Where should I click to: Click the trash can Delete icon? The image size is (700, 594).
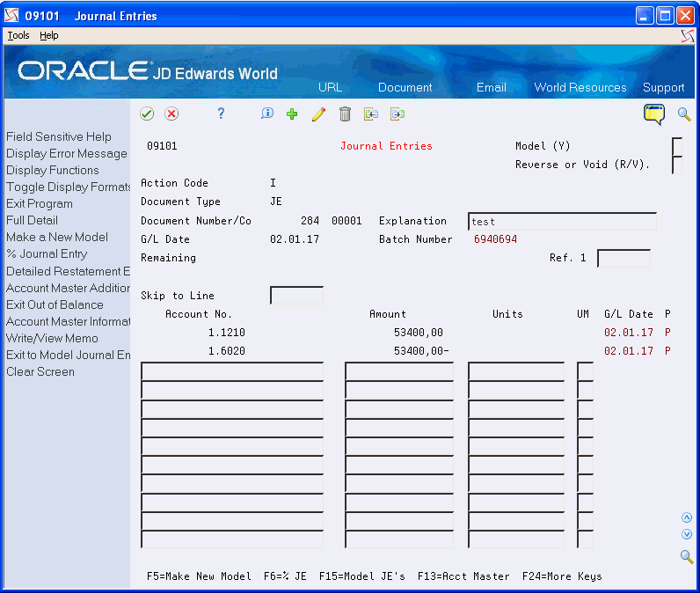(x=345, y=114)
